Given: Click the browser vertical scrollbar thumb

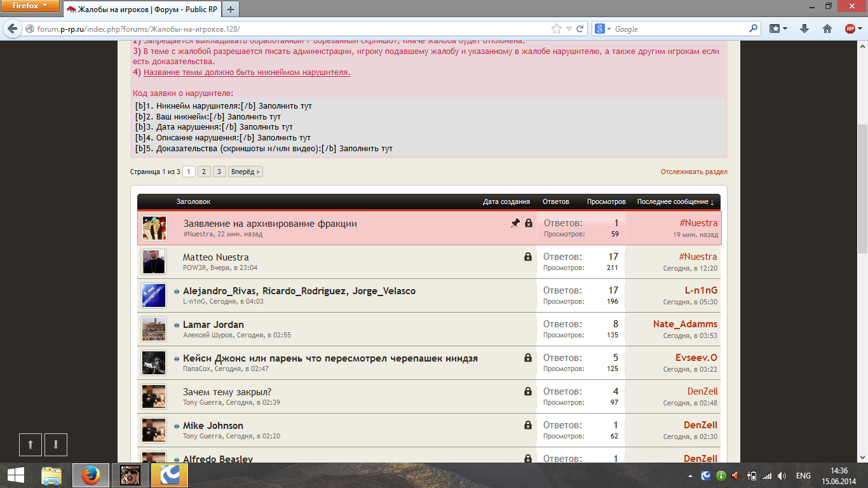Looking at the screenshot, I should pos(862,189).
